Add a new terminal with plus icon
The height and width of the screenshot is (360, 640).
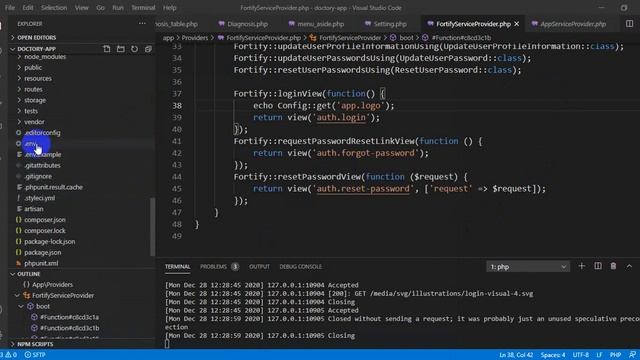tap(582, 266)
